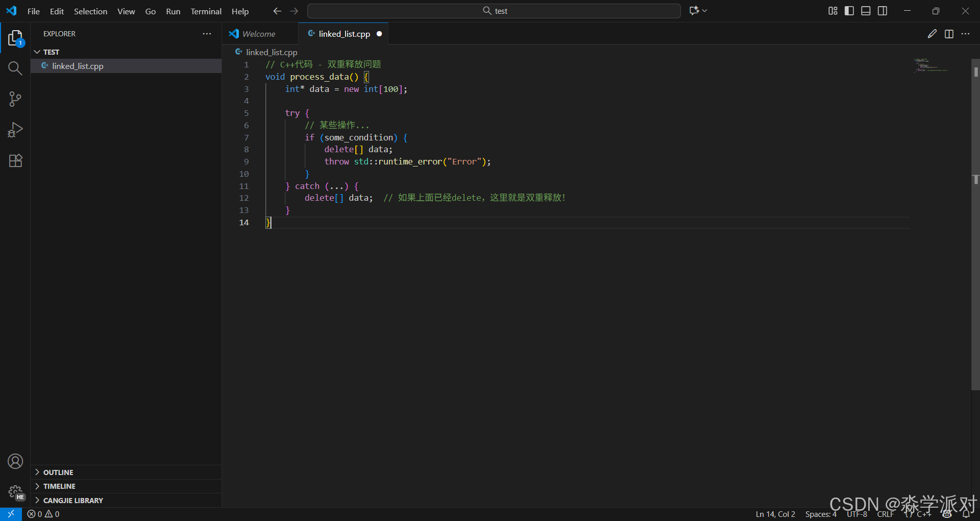Go forward using the right arrow
This screenshot has width=980, height=521.
[x=294, y=11]
